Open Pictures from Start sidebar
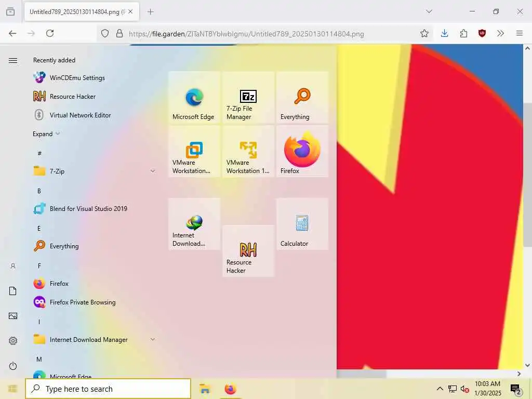The width and height of the screenshot is (532, 399). [x=13, y=316]
